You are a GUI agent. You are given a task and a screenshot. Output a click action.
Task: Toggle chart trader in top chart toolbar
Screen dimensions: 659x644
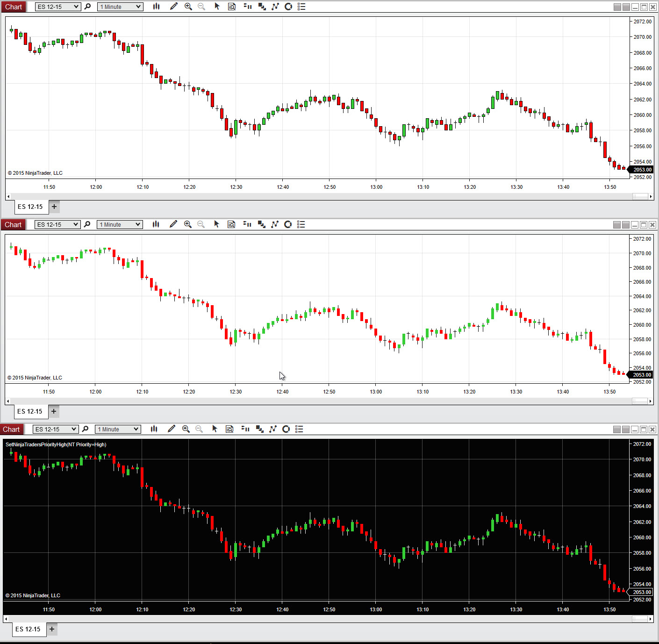(x=248, y=7)
